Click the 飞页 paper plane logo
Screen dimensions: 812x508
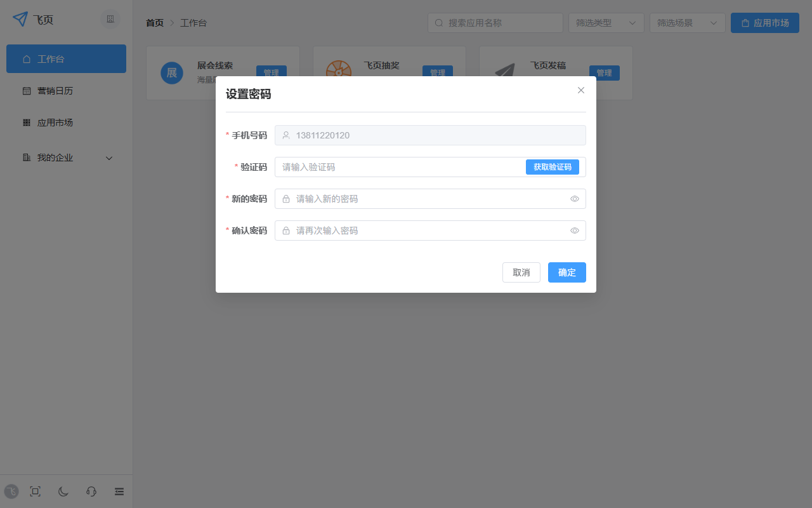click(x=19, y=19)
